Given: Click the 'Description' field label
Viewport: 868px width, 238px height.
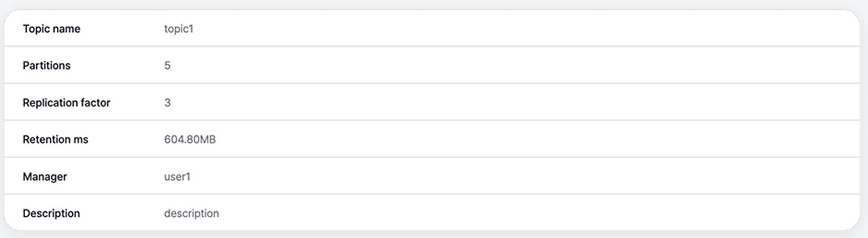Looking at the screenshot, I should [51, 213].
